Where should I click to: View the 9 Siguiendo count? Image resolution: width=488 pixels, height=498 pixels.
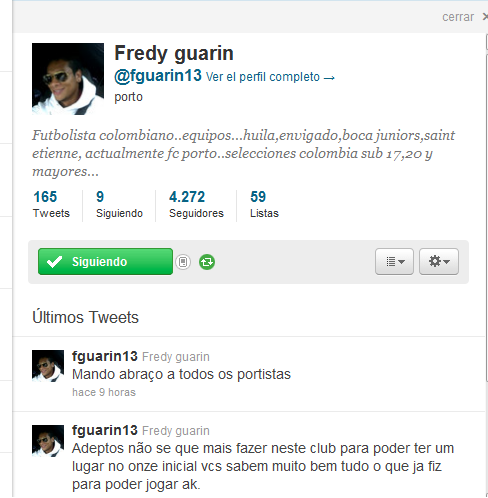click(119, 204)
